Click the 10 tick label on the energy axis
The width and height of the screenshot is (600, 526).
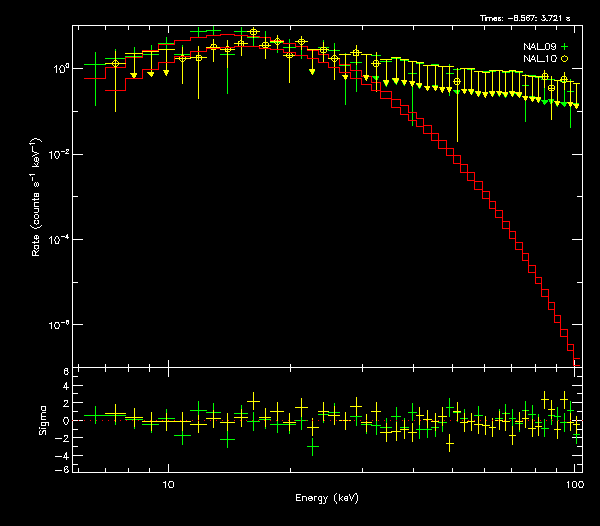(168, 484)
